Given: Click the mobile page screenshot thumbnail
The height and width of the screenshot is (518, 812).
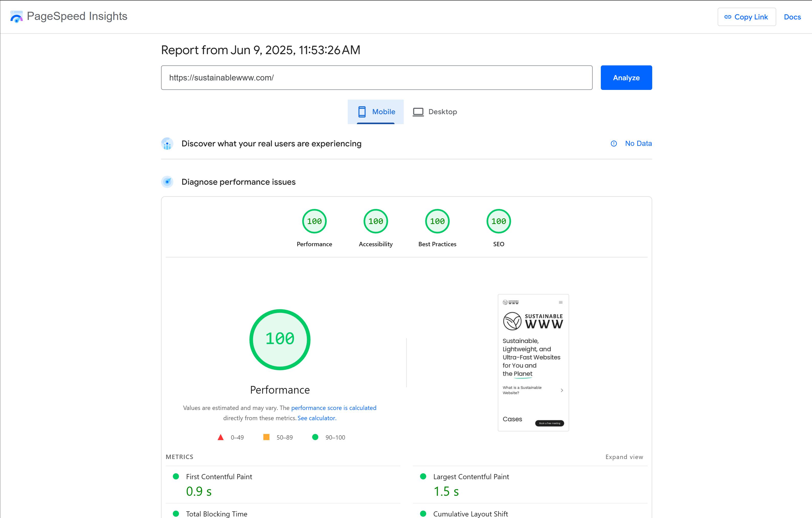Looking at the screenshot, I should (534, 363).
